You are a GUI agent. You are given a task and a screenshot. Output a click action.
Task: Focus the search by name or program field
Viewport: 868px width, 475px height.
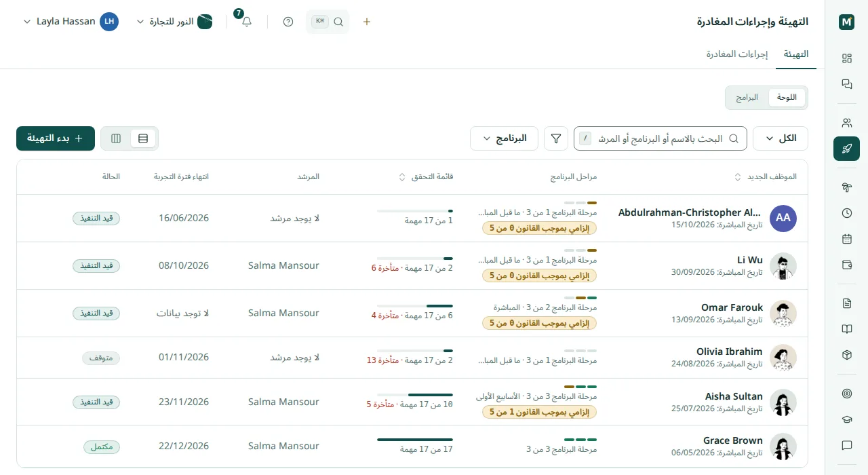click(x=660, y=138)
